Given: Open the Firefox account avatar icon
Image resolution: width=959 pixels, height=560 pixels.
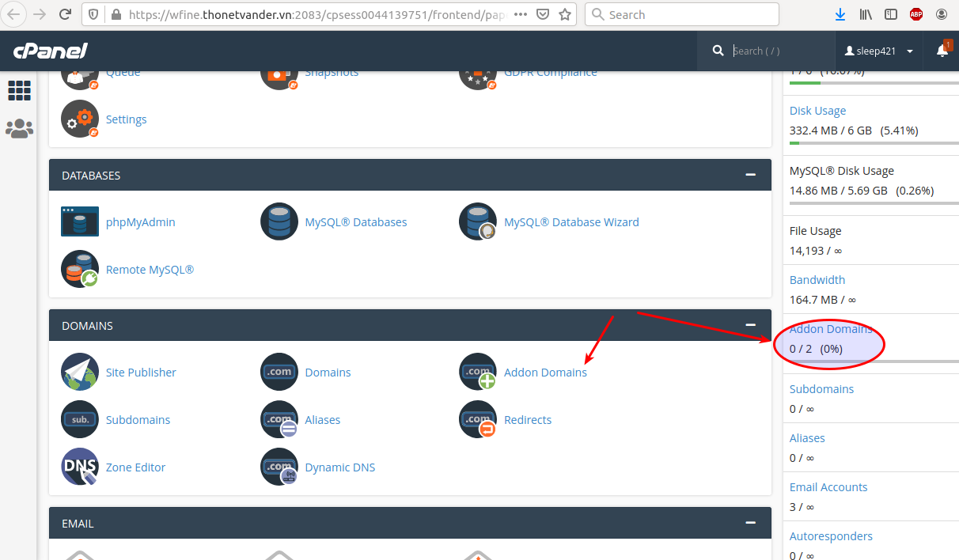Looking at the screenshot, I should click(x=942, y=14).
